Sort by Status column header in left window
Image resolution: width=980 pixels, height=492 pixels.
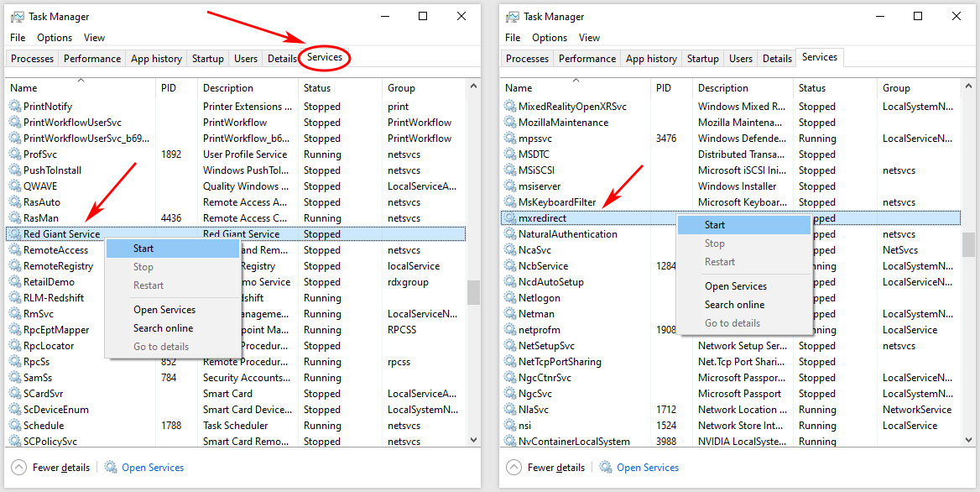(x=317, y=88)
